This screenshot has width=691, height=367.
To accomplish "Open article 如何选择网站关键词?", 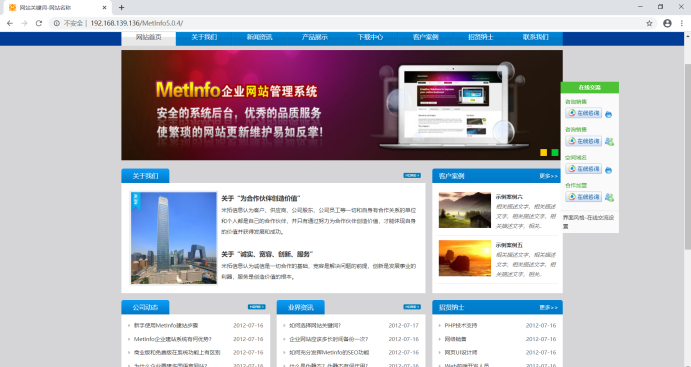I will [x=315, y=326].
